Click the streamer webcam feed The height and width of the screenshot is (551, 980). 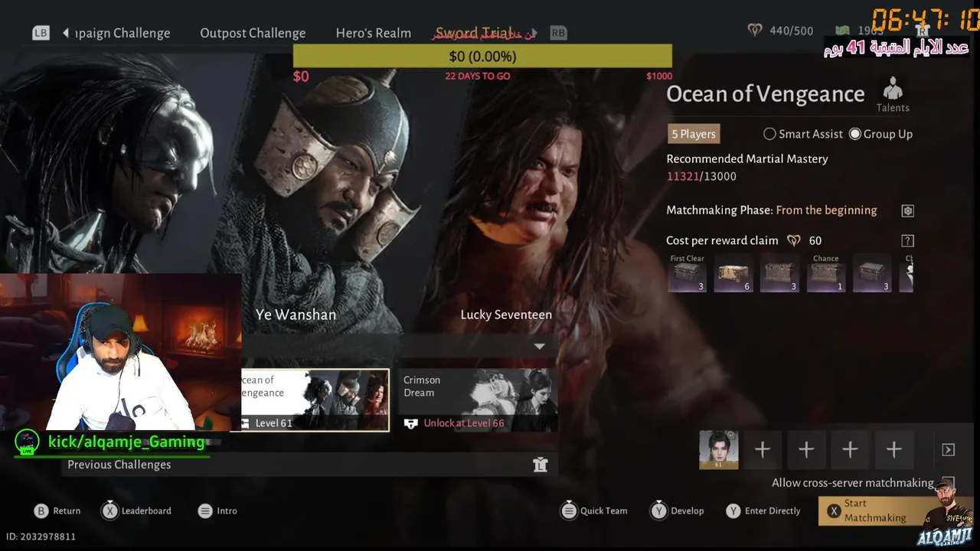click(120, 352)
